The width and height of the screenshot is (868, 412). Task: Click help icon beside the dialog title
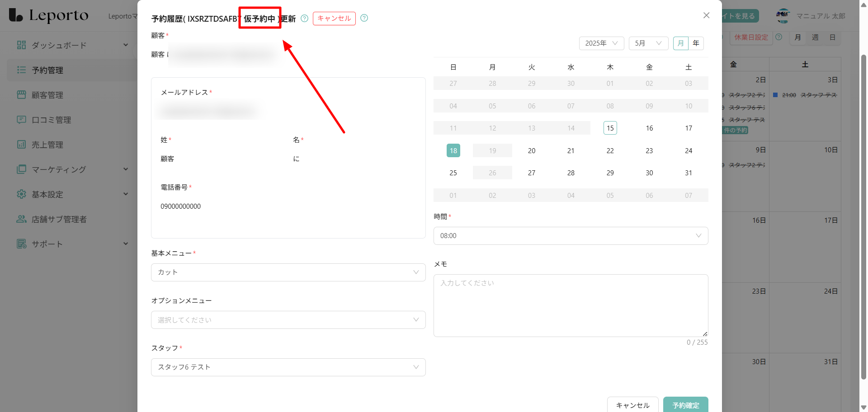click(305, 19)
